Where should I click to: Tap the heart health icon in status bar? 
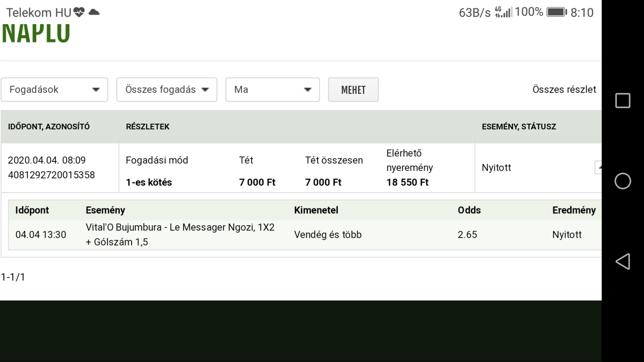tap(79, 13)
